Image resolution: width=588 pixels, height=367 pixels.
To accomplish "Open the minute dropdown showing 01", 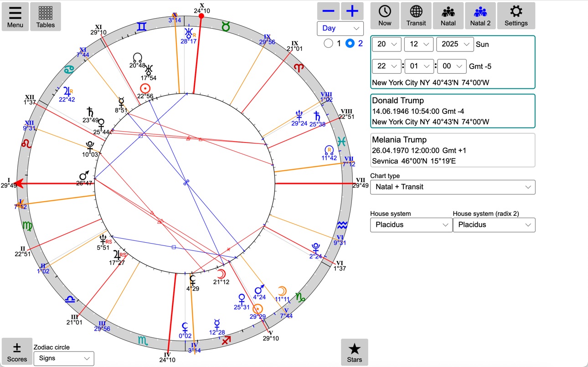I will click(x=419, y=66).
